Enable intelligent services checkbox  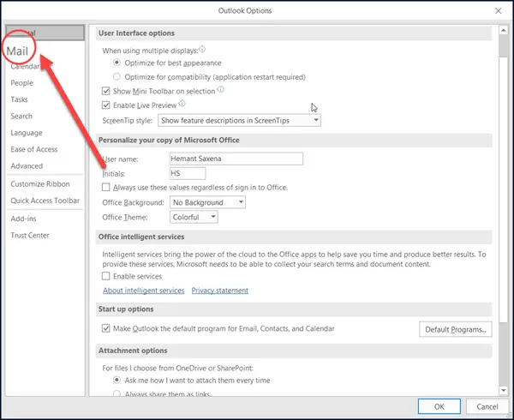pyautogui.click(x=106, y=277)
